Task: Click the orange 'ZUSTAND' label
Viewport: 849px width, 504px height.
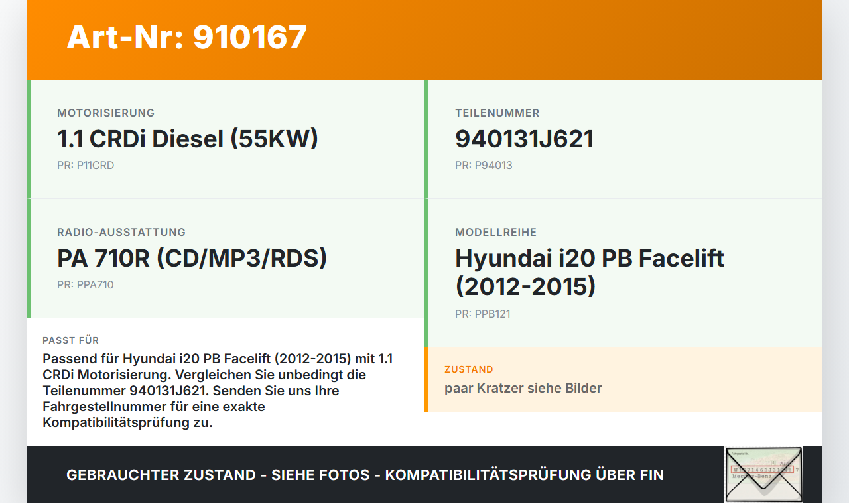Action: (469, 369)
